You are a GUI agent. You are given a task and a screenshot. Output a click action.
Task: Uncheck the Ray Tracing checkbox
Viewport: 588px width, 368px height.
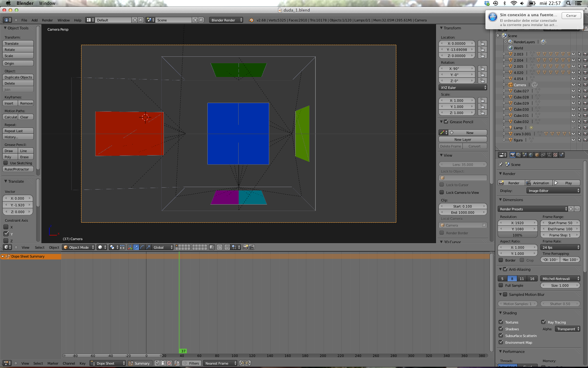point(543,322)
